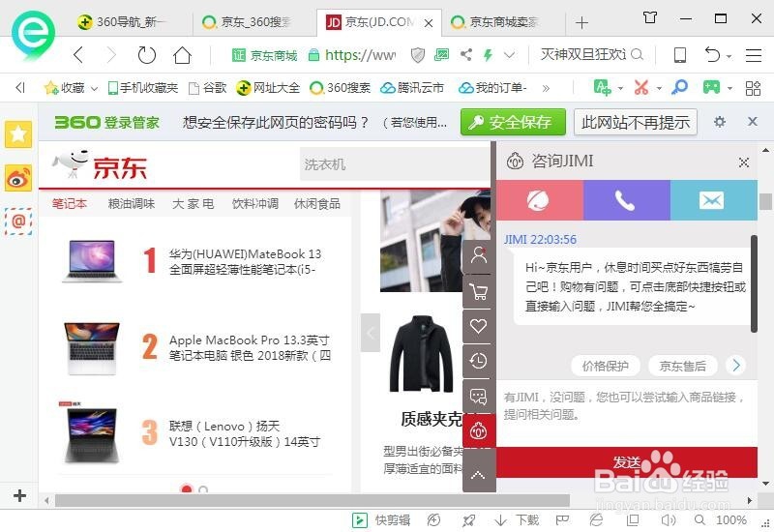Click the red JIMI robot sidebar icon
Screen dimensions: 774x532
(478, 430)
